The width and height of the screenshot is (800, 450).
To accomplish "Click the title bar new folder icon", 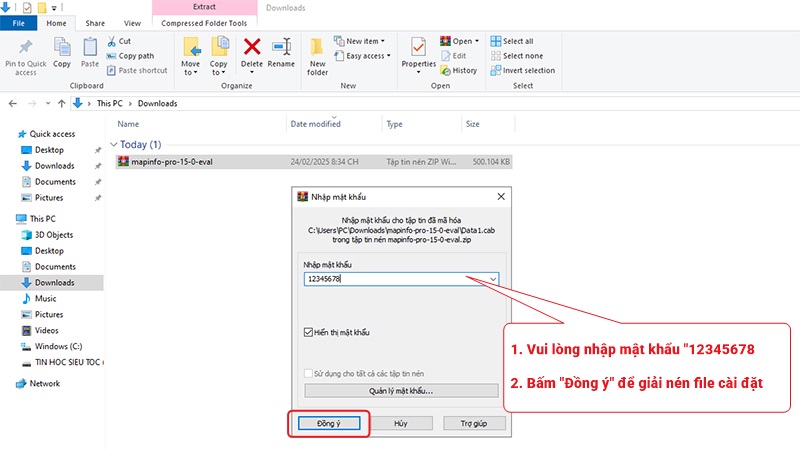I will pos(42,8).
